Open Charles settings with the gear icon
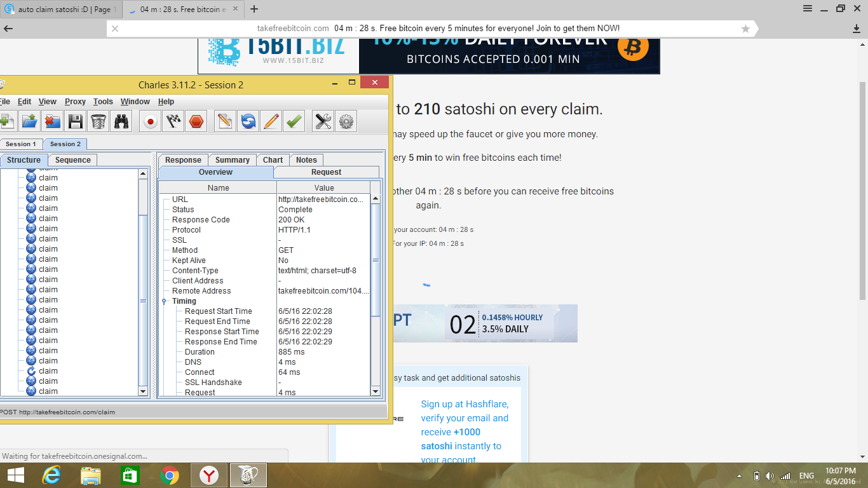 pos(346,121)
